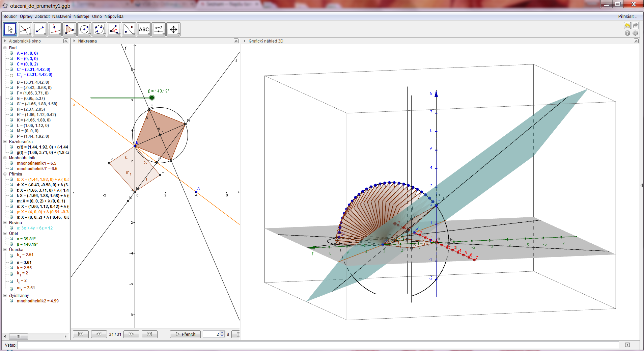Toggle visibility of angle α
The height and width of the screenshot is (351, 644).
[11, 239]
